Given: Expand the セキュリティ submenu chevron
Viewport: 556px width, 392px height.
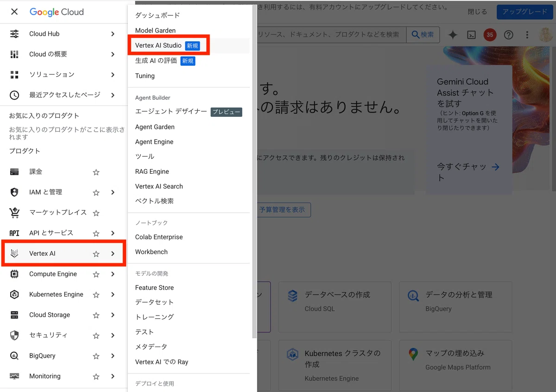Looking at the screenshot, I should (x=113, y=335).
